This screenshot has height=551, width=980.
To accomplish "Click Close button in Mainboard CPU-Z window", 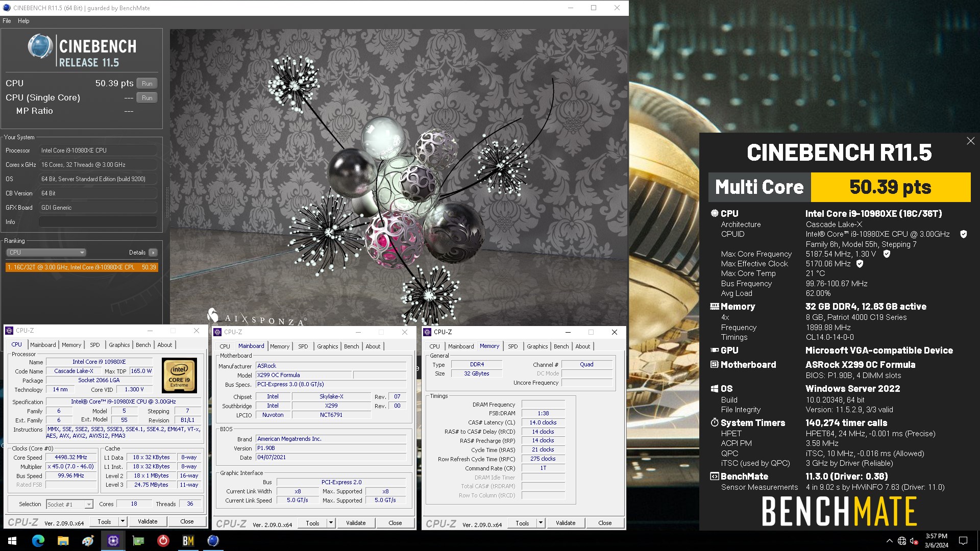I will point(395,523).
